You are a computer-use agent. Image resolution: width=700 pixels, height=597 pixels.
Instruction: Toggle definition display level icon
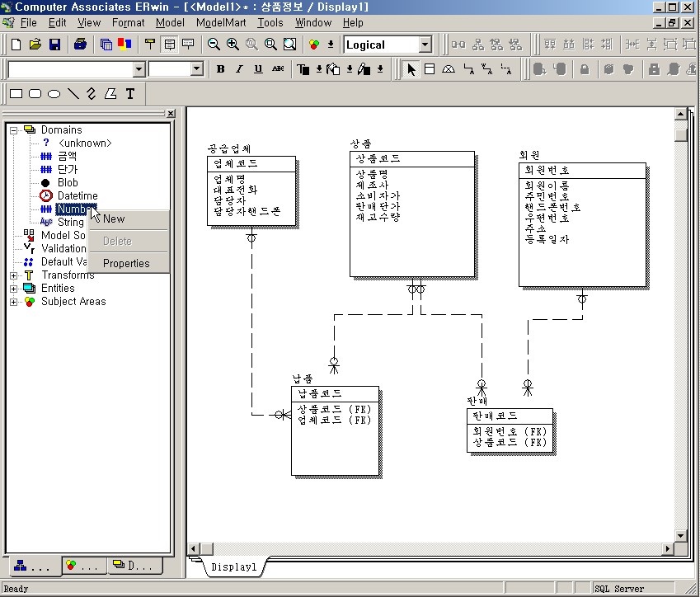(x=188, y=45)
